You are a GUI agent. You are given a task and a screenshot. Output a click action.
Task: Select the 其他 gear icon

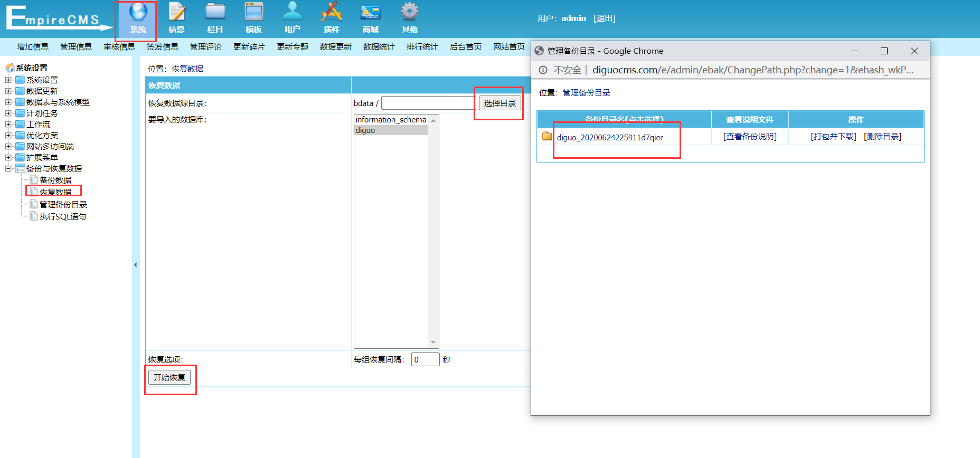click(x=409, y=13)
